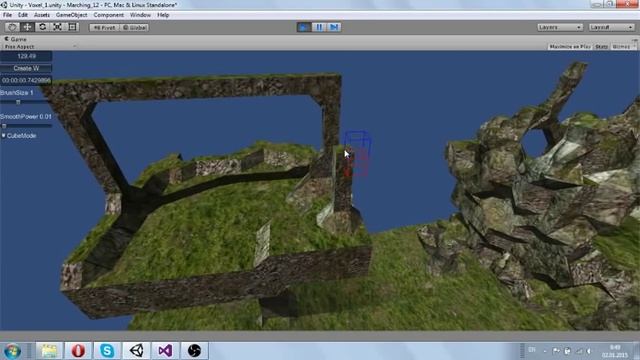
Task: Toggle Gizmos in Game view
Action: [x=623, y=47]
